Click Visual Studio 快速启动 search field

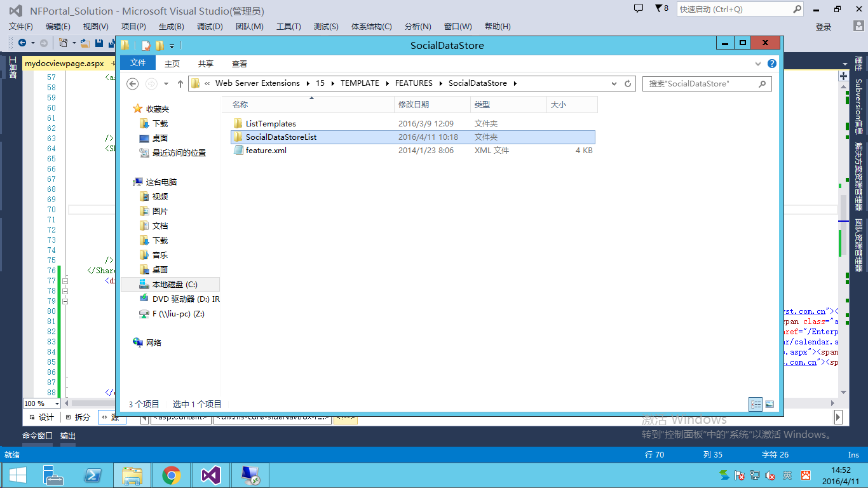(741, 9)
